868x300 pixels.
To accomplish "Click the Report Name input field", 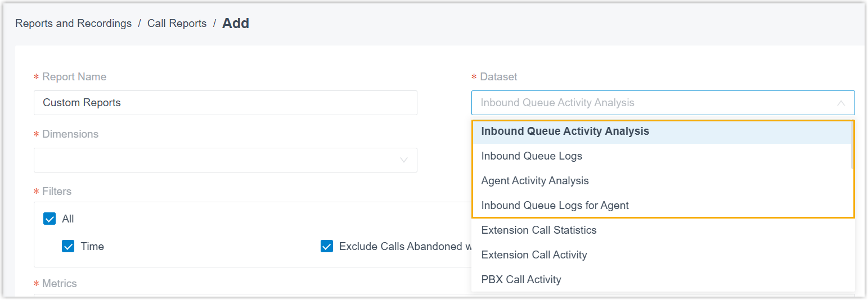I will 225,103.
